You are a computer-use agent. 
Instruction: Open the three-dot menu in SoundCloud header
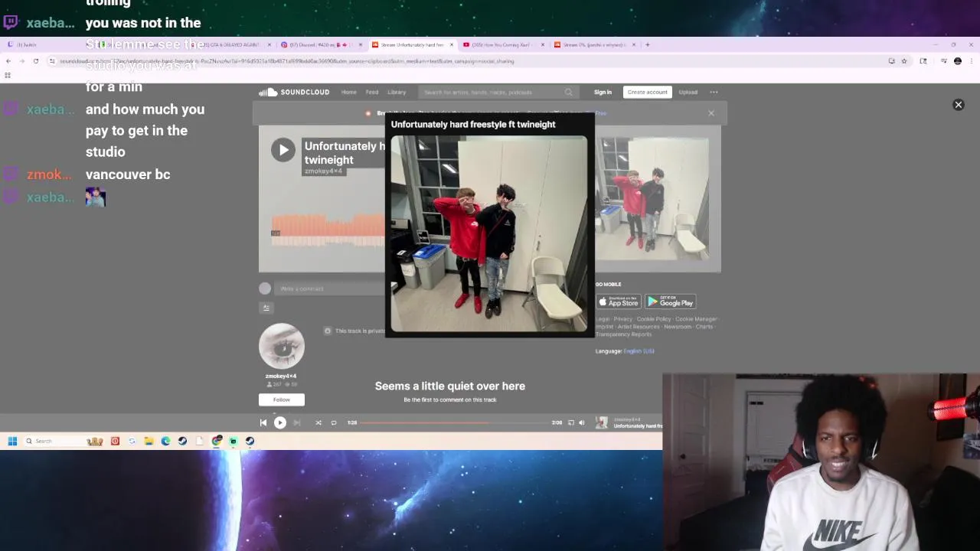click(714, 92)
